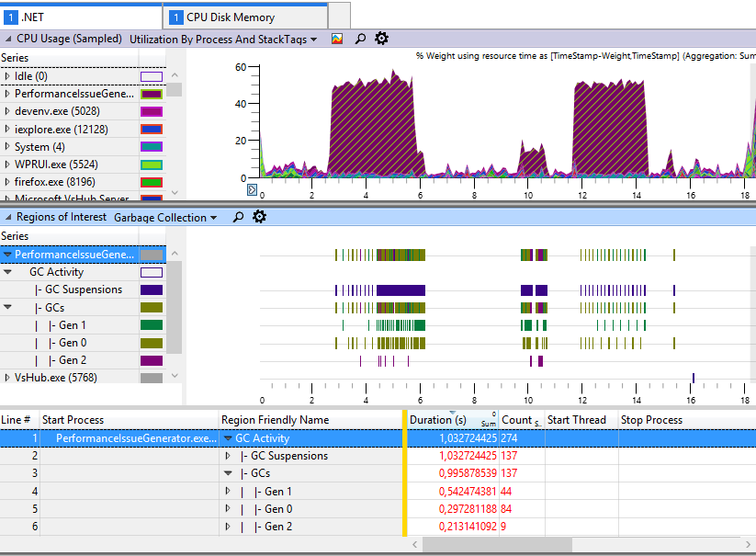Click the Stop Process column header
Screen dimensions: 756x556
pyautogui.click(x=686, y=420)
